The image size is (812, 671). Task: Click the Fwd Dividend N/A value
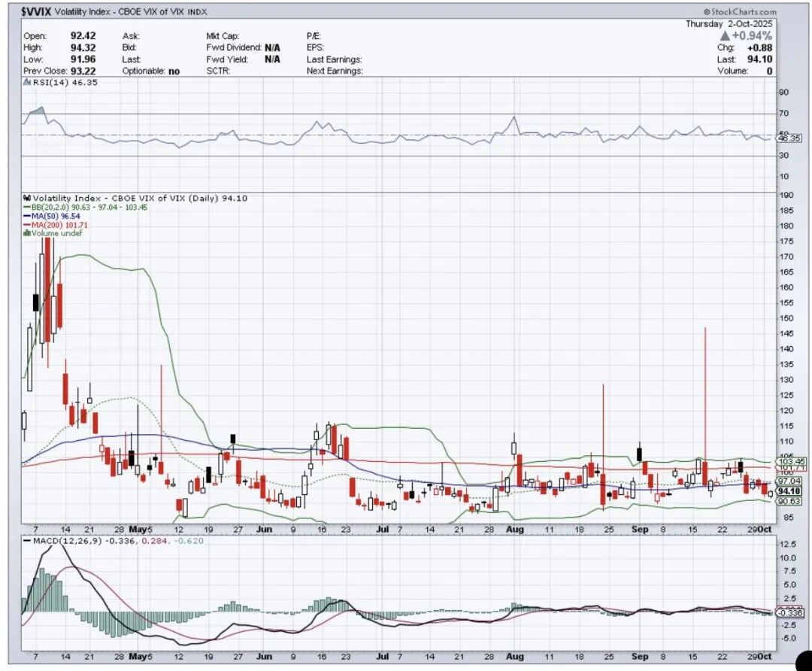point(272,47)
